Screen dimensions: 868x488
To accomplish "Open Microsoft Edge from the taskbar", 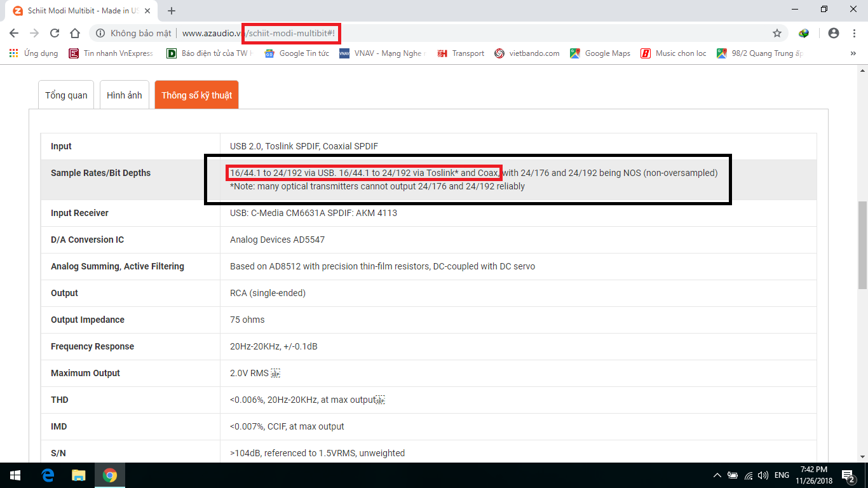I will [x=48, y=475].
